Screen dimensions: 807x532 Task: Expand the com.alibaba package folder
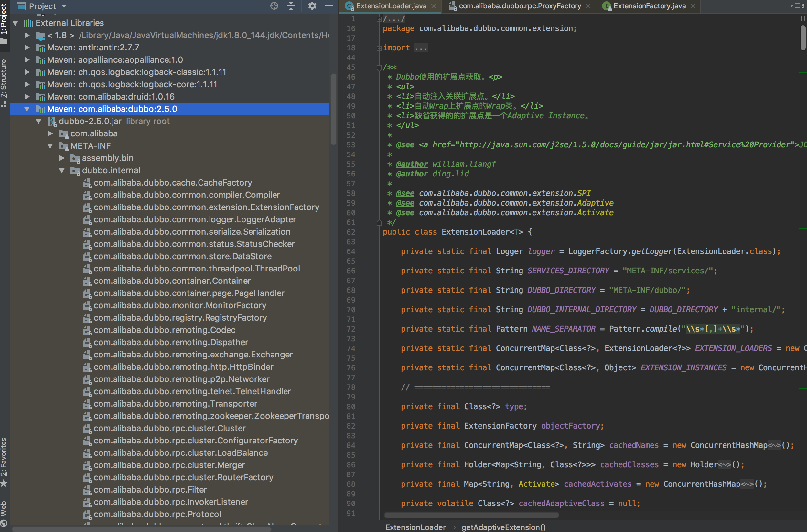point(50,133)
